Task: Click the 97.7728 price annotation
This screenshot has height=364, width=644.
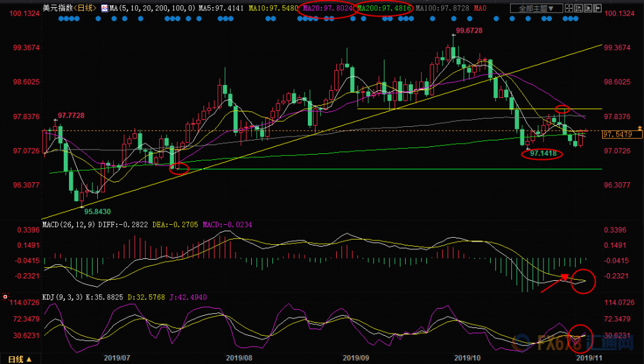Action: [71, 115]
